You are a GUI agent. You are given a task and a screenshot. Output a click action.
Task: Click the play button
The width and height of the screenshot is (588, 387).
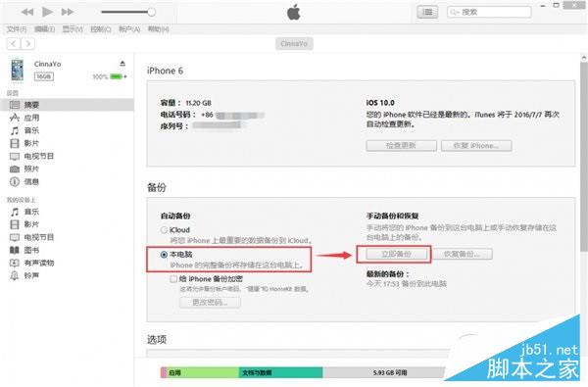[x=47, y=12]
